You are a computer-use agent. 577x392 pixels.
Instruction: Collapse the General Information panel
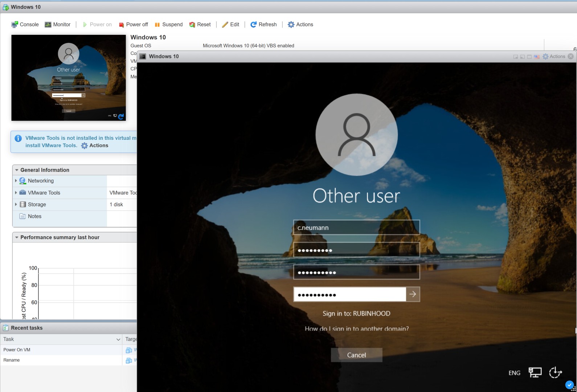coord(17,170)
